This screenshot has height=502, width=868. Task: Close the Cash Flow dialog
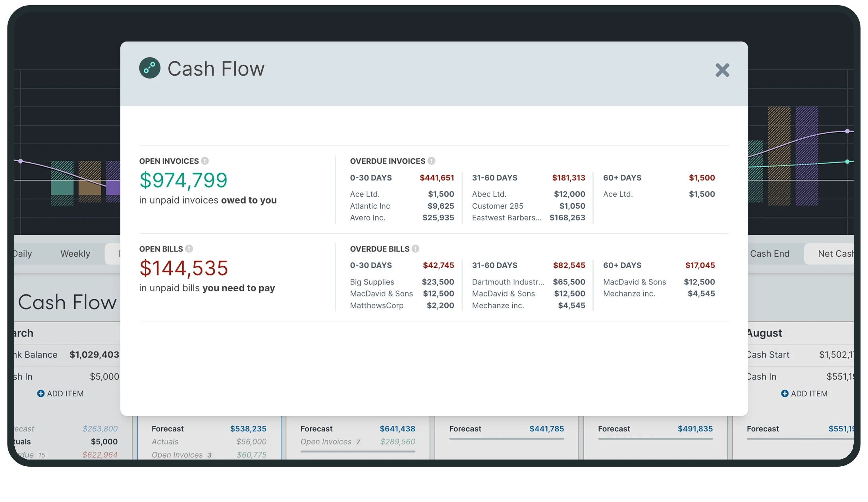(x=722, y=70)
